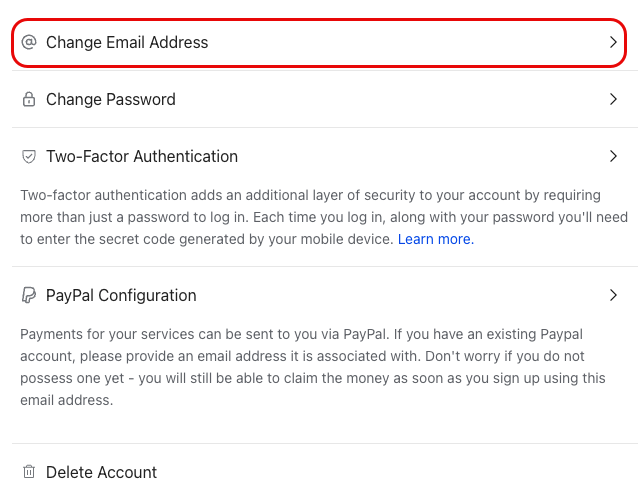The height and width of the screenshot is (501, 644).
Task: Open Two-Factor Authentication via its chevron arrow
Action: pyautogui.click(x=613, y=156)
